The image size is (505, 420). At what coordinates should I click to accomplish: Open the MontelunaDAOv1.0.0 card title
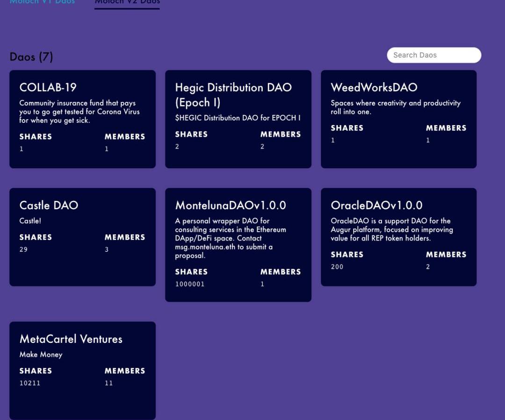(231, 205)
